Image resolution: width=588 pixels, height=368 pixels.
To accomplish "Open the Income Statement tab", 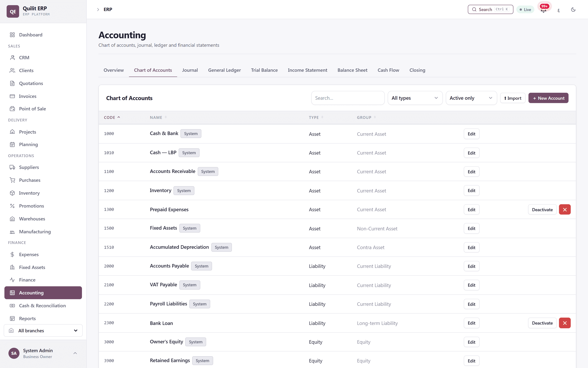I will 307,70.
